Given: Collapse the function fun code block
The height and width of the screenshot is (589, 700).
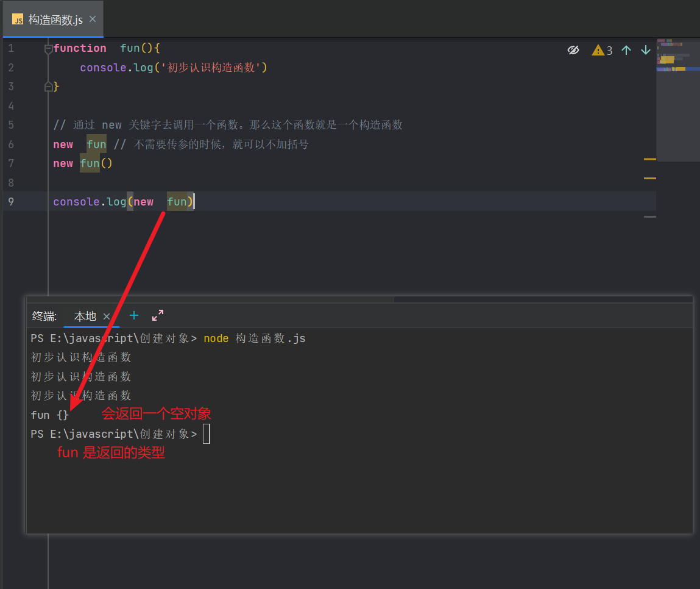Looking at the screenshot, I should pyautogui.click(x=49, y=49).
